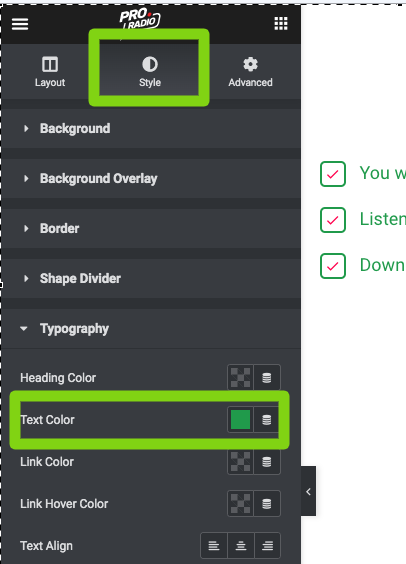
Task: Open the green Text Color swatch
Action: (240, 420)
